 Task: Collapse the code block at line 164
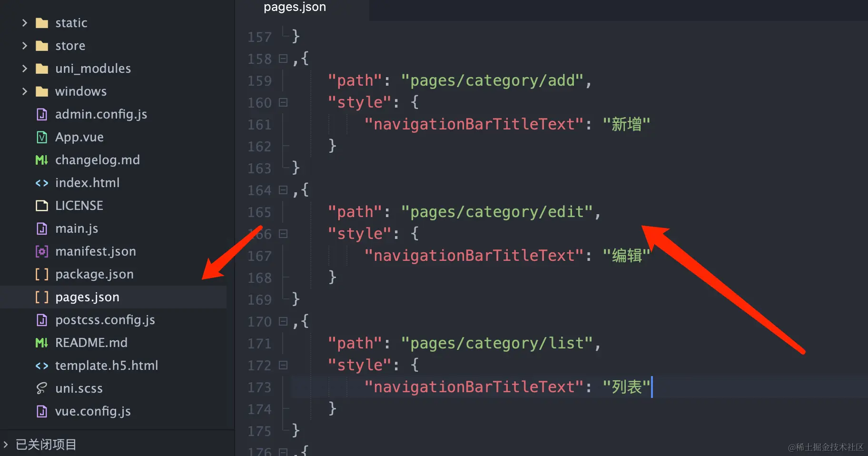[283, 190]
